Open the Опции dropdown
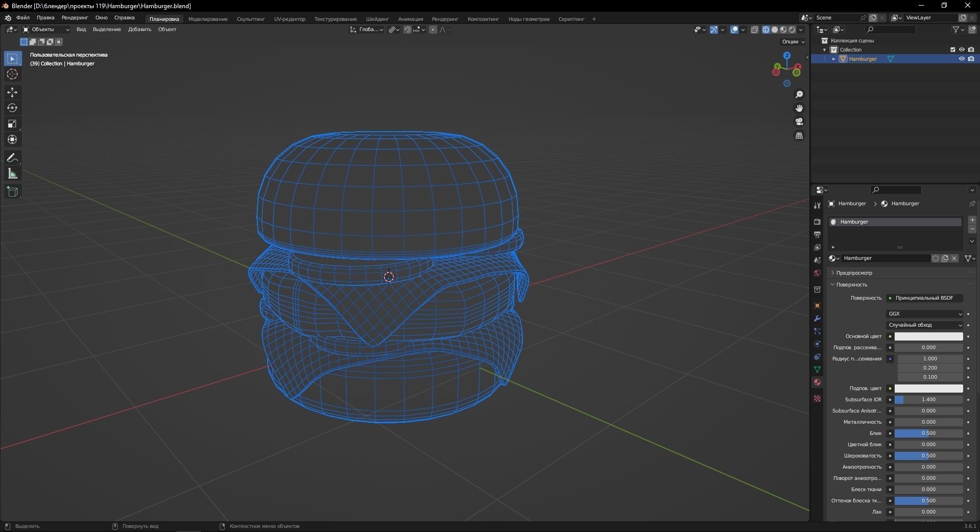Viewport: 980px width, 532px height. pos(793,42)
